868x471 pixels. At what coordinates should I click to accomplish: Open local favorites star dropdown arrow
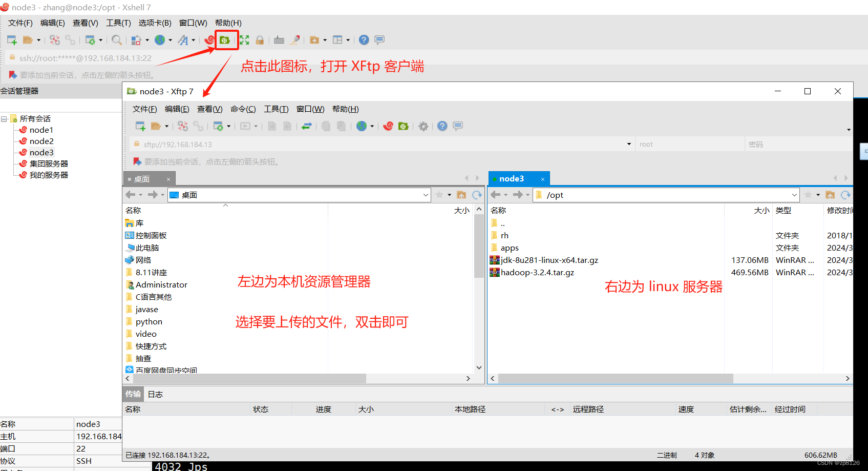[x=450, y=195]
